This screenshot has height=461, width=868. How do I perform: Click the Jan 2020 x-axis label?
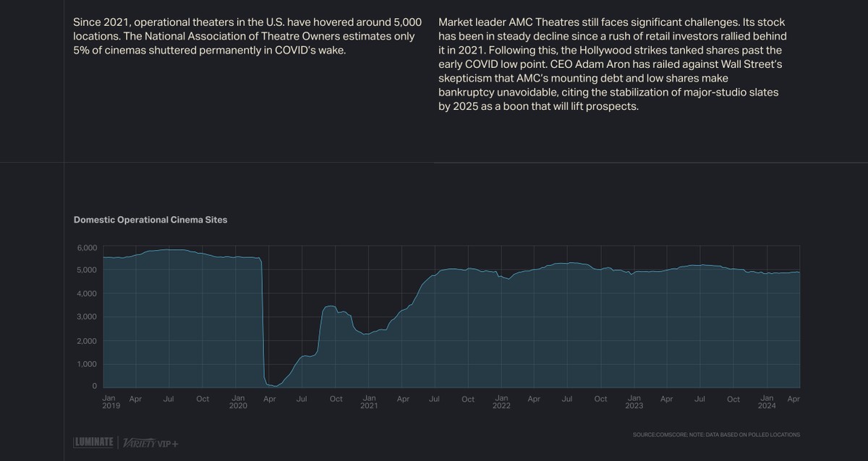point(238,402)
